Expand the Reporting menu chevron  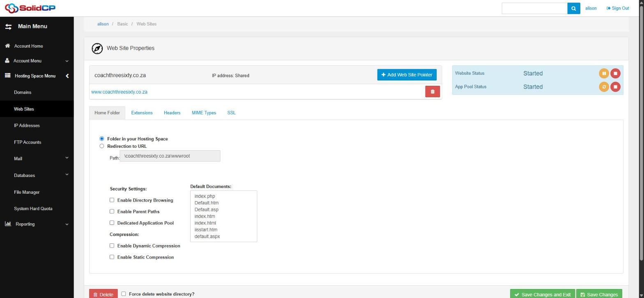67,225
